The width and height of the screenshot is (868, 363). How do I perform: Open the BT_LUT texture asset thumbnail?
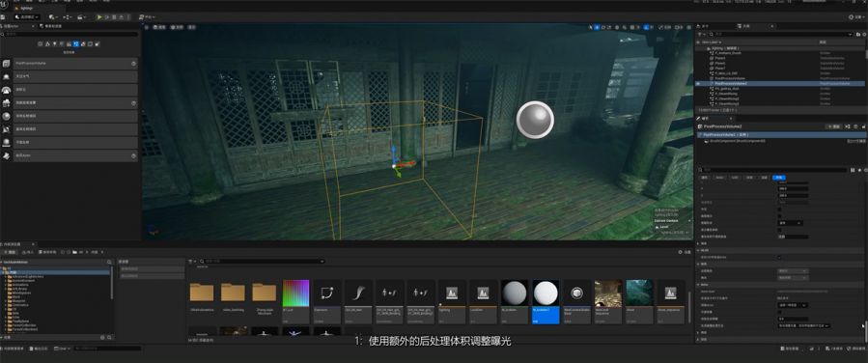tap(295, 293)
